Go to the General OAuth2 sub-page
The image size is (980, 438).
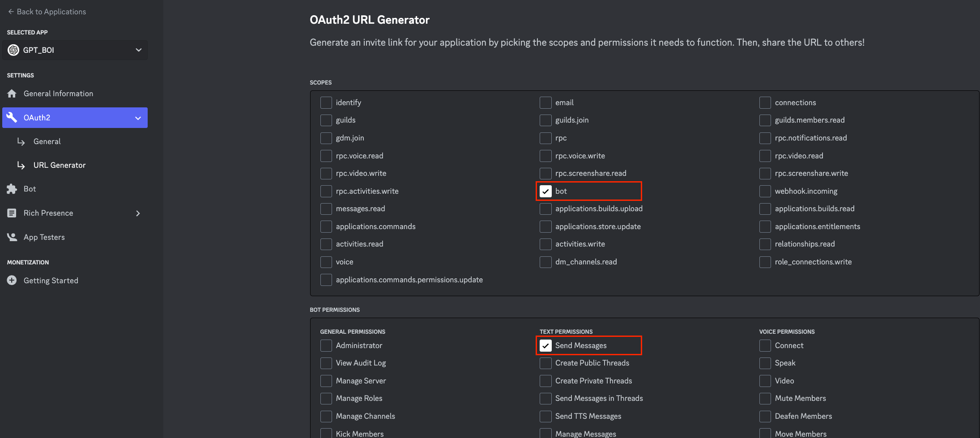tap(47, 141)
